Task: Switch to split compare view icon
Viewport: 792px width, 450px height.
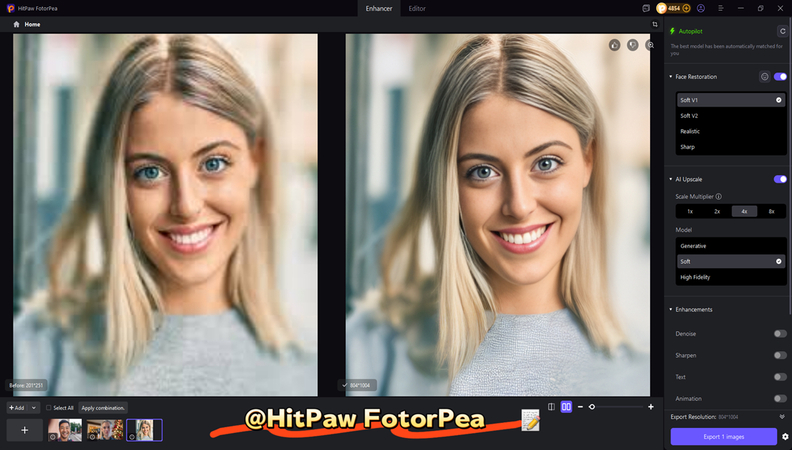Action: tap(552, 407)
